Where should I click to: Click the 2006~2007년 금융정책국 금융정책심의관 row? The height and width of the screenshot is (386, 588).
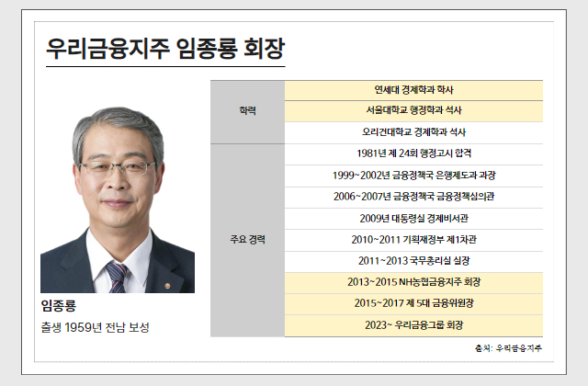(413, 197)
